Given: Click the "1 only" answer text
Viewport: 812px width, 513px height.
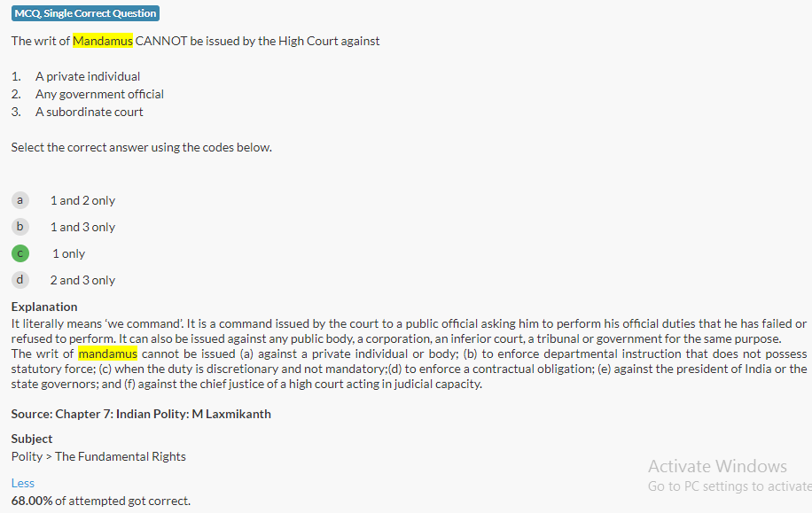Looking at the screenshot, I should click(x=68, y=253).
